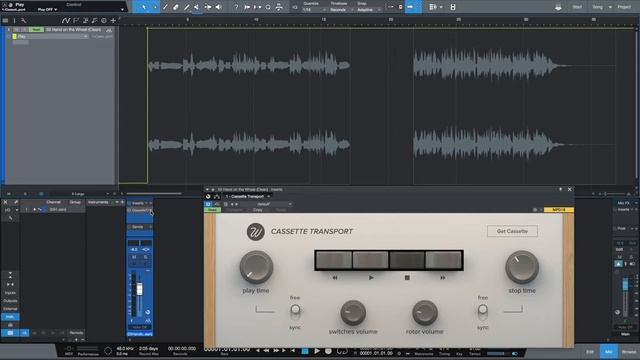Show mixer Outputs section

(10, 301)
